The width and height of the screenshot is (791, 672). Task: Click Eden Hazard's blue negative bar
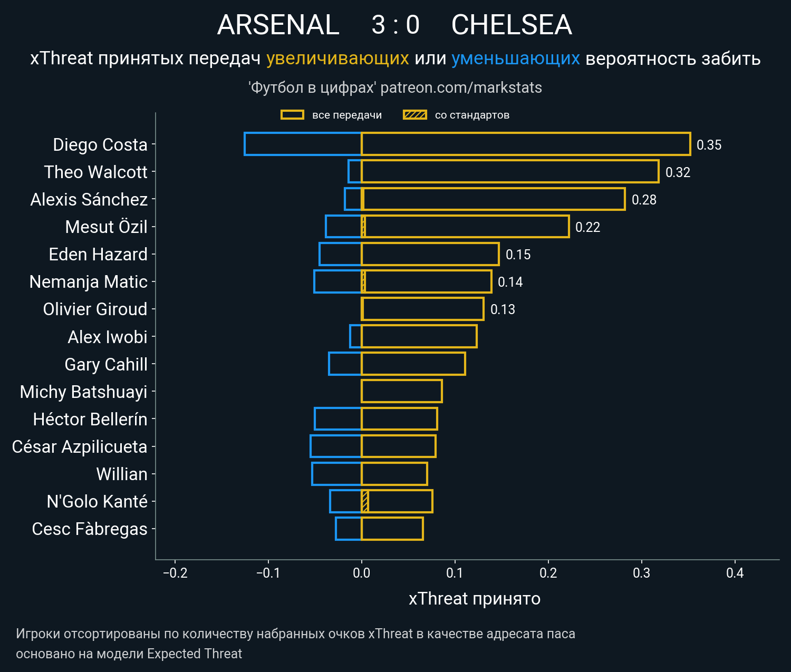(x=340, y=254)
